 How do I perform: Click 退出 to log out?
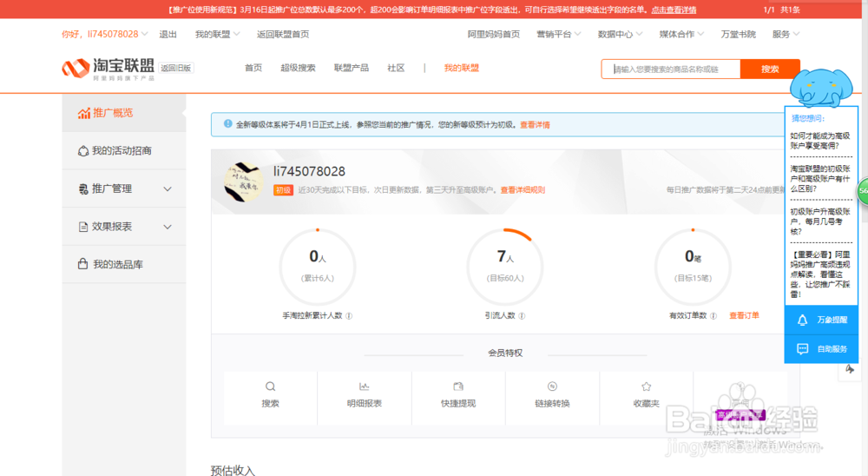(168, 35)
